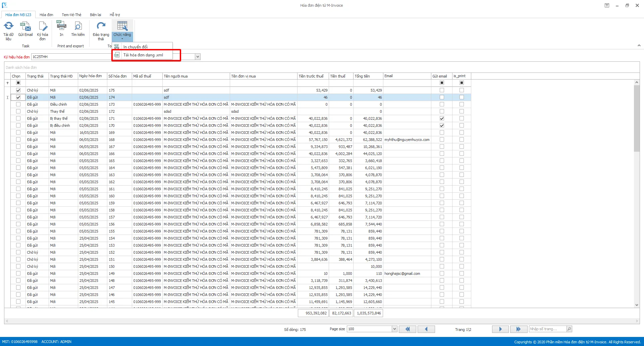
Task: Go to the first page
Action: coord(408,329)
